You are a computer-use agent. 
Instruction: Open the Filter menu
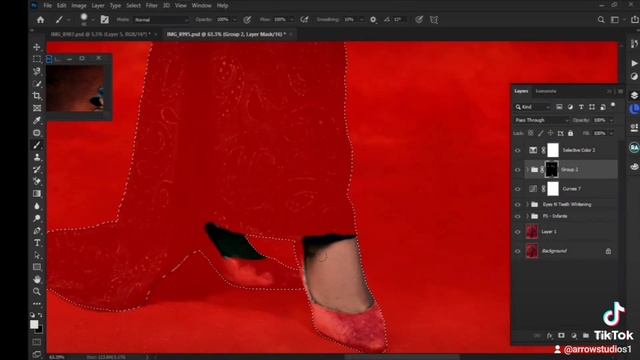(x=151, y=6)
